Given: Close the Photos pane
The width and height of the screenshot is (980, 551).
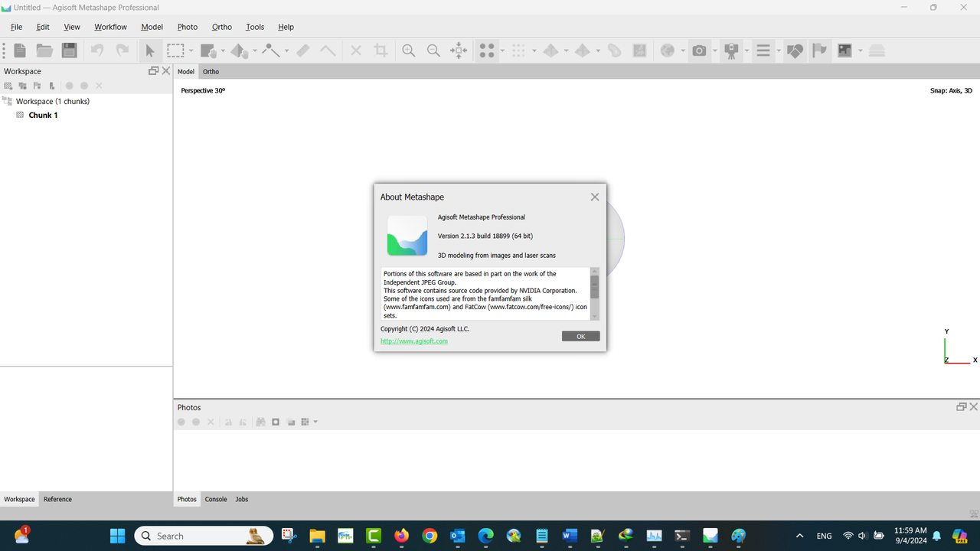Looking at the screenshot, I should coord(974,406).
